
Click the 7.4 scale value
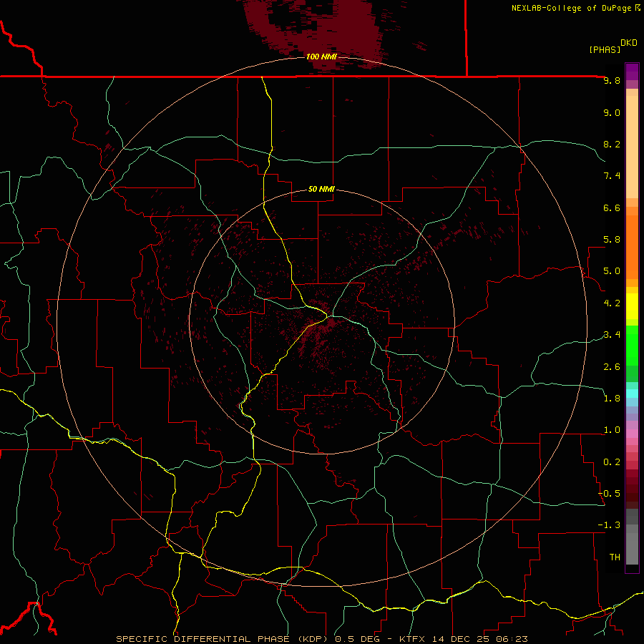[x=612, y=176]
